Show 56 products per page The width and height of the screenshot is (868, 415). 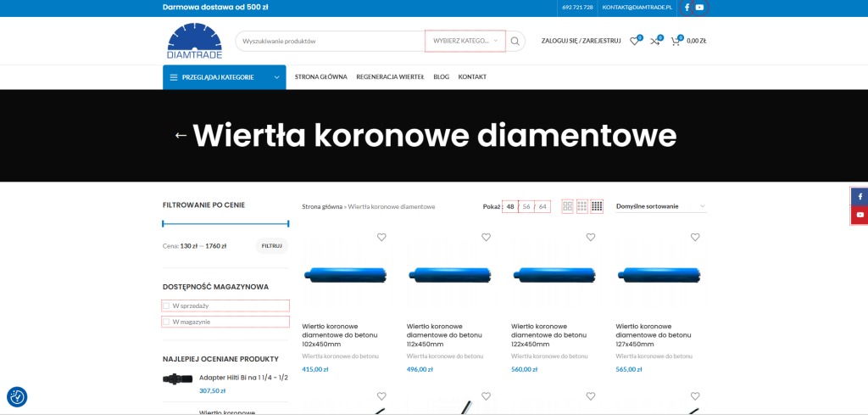coord(526,207)
